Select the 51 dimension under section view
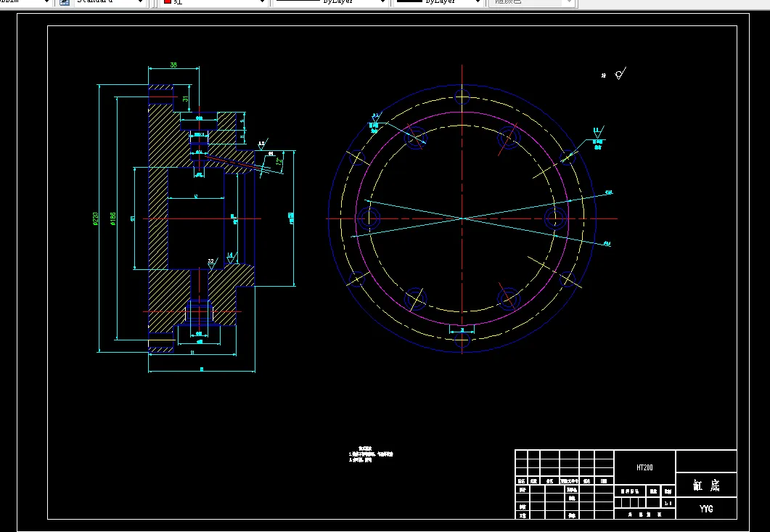This screenshot has width=770, height=532. click(192, 352)
